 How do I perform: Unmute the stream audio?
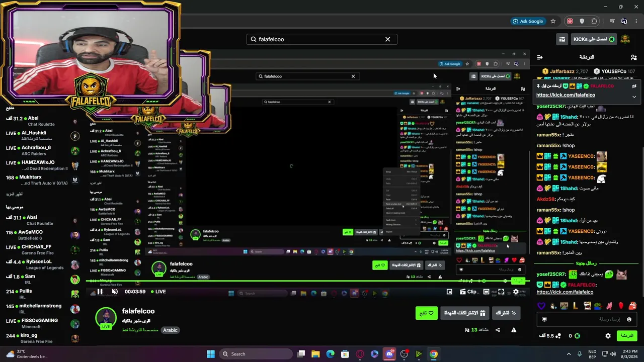click(115, 292)
